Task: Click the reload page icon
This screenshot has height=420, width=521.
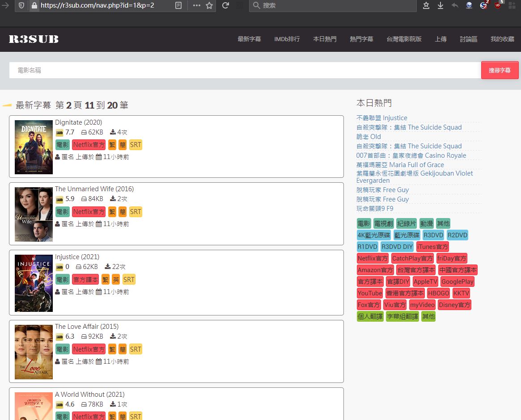Action: coord(226,5)
